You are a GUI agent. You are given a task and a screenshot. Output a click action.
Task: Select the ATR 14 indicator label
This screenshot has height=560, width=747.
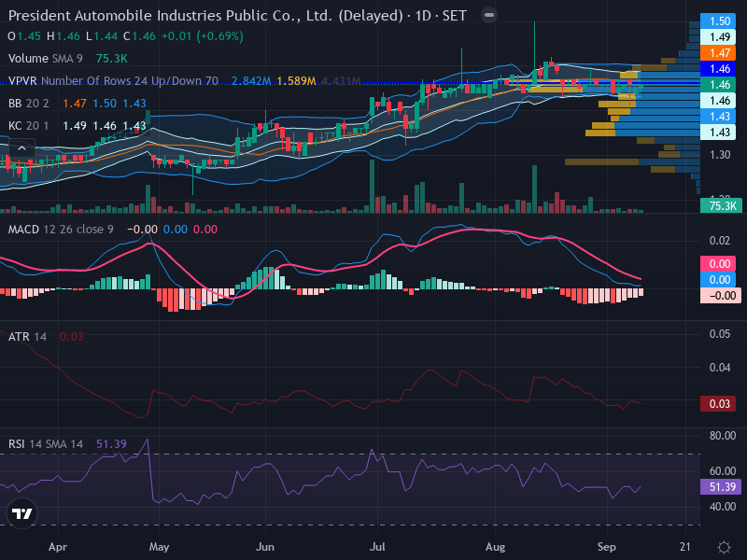[x=28, y=337]
